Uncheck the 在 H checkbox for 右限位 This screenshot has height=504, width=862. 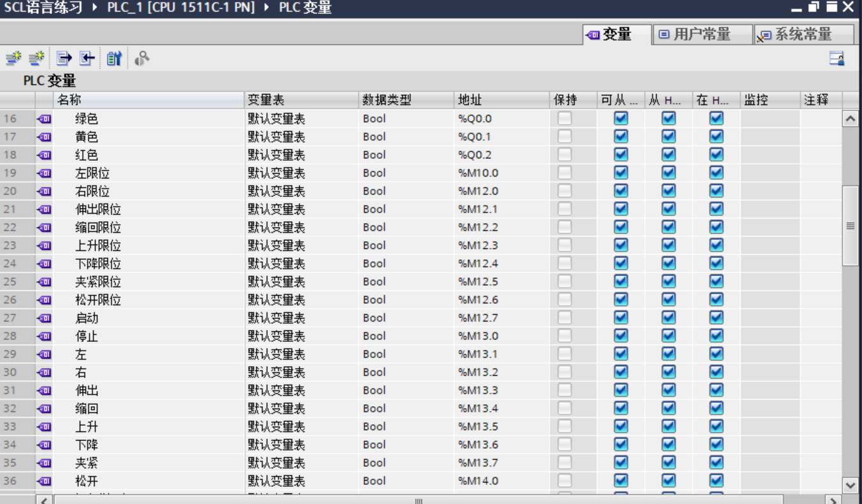click(x=716, y=191)
